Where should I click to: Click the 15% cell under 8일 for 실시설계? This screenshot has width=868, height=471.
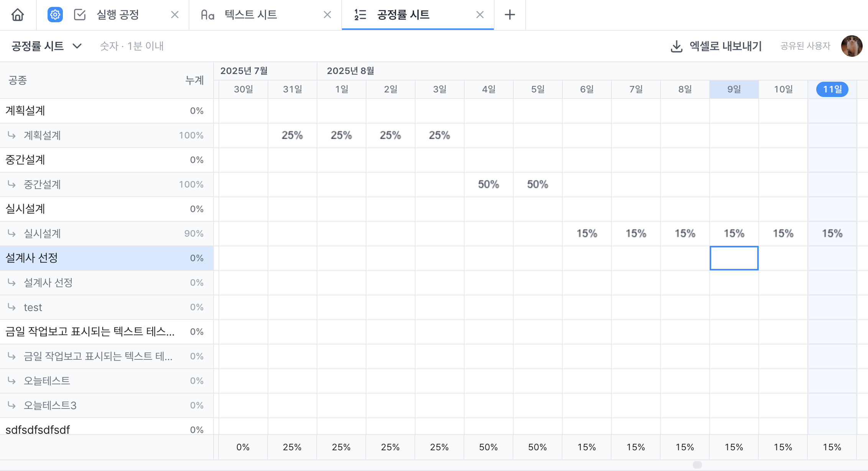pos(685,233)
